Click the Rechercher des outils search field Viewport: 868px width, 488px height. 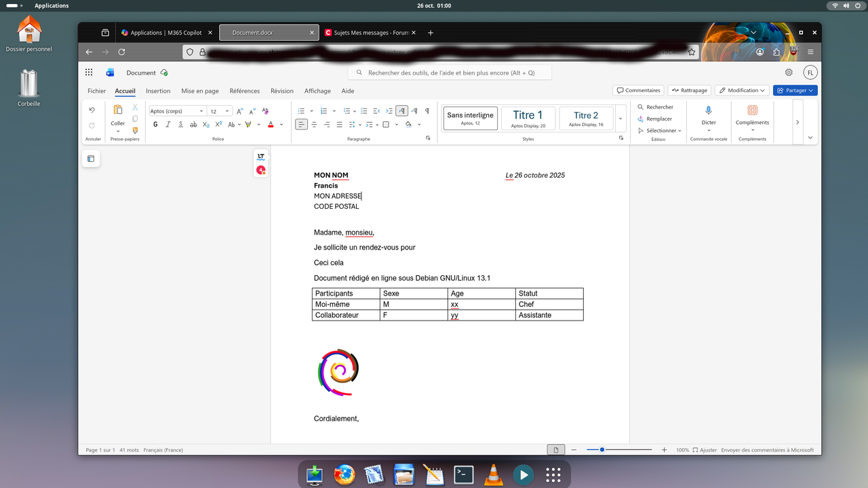[x=450, y=73]
